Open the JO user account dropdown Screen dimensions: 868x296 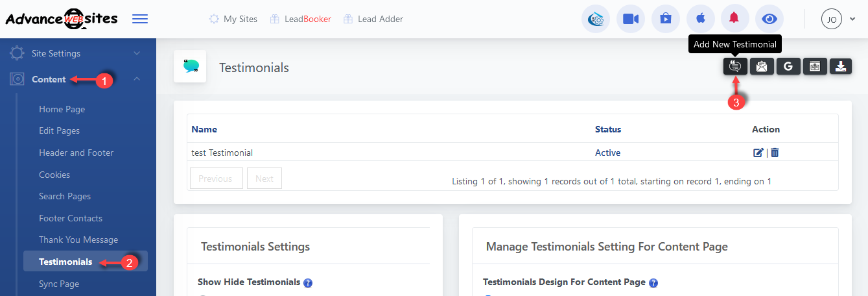click(839, 19)
